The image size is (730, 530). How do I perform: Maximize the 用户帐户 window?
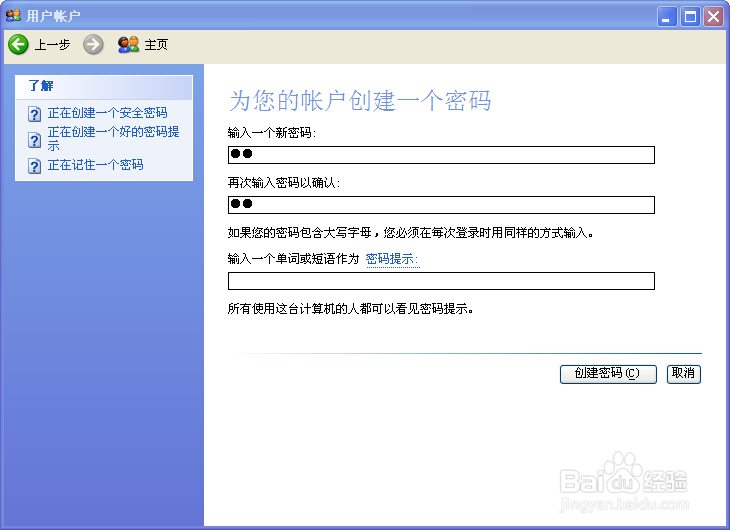[690, 17]
